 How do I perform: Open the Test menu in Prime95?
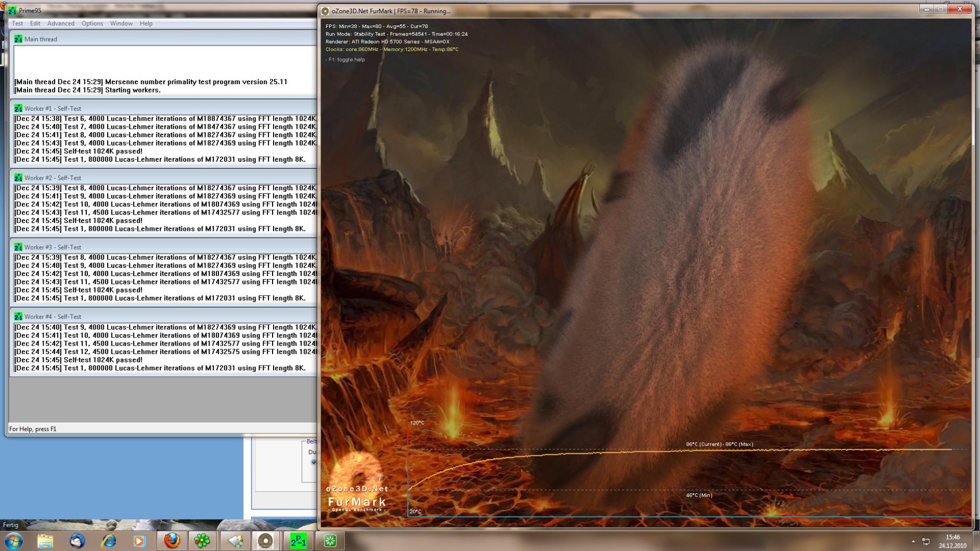[x=17, y=23]
